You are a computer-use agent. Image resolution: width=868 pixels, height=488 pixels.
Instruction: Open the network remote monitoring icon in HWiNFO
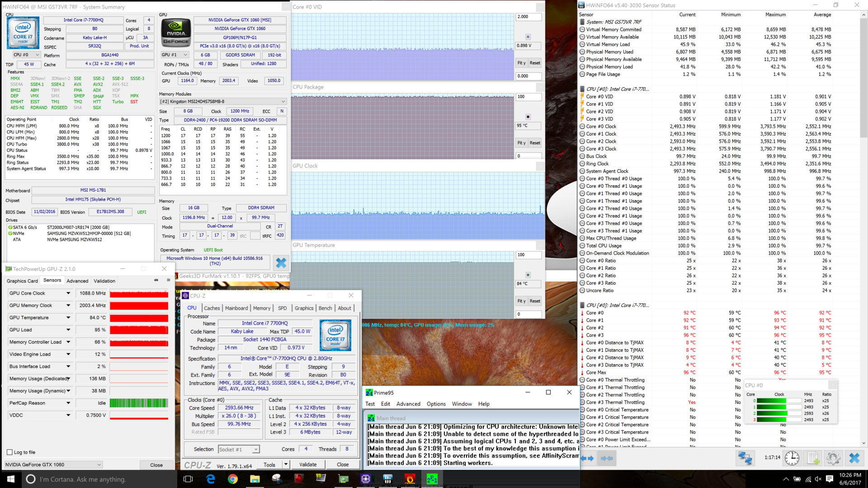(745, 458)
